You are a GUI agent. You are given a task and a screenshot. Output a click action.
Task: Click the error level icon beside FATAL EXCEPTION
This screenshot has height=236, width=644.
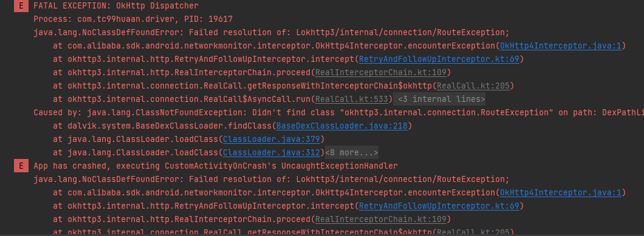point(21,5)
